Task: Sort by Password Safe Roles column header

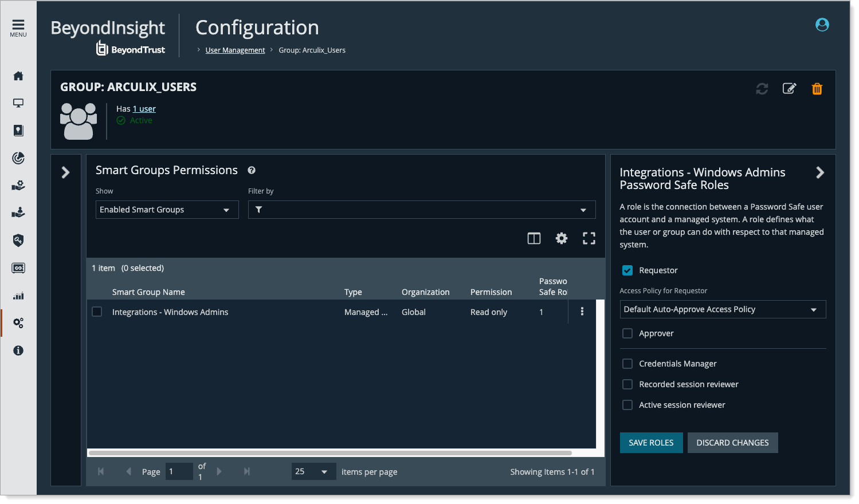Action: click(x=553, y=286)
